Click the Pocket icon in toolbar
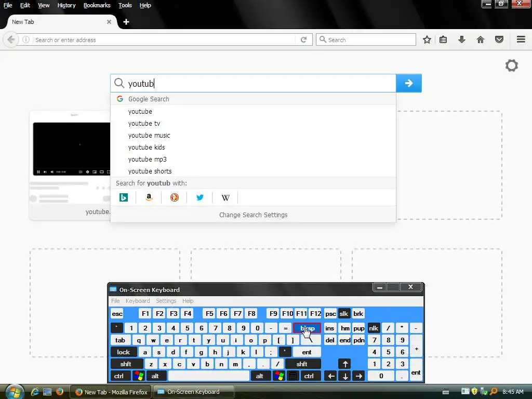 [x=499, y=39]
